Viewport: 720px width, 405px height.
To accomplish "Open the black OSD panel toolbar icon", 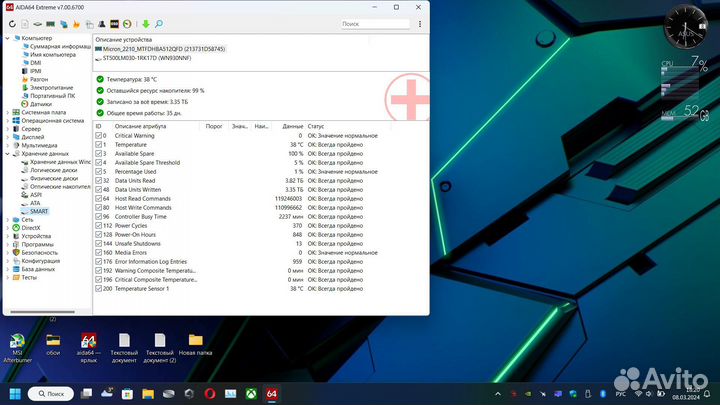I will coord(114,24).
